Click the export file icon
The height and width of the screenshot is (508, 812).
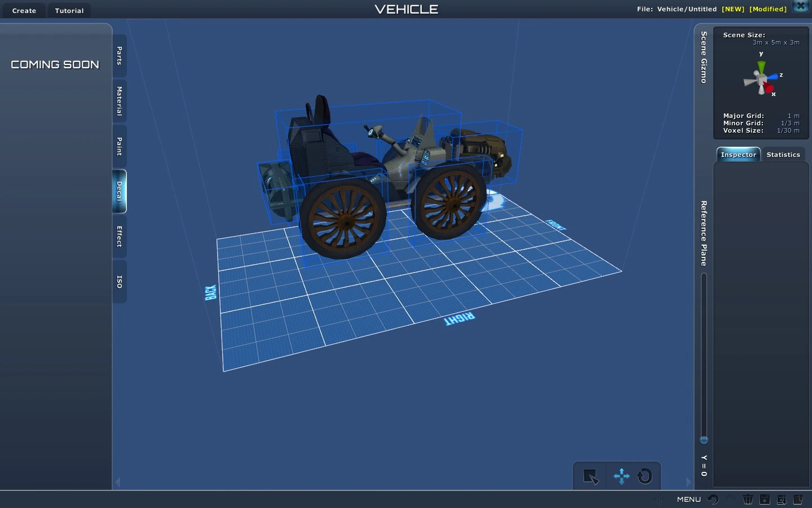point(798,500)
